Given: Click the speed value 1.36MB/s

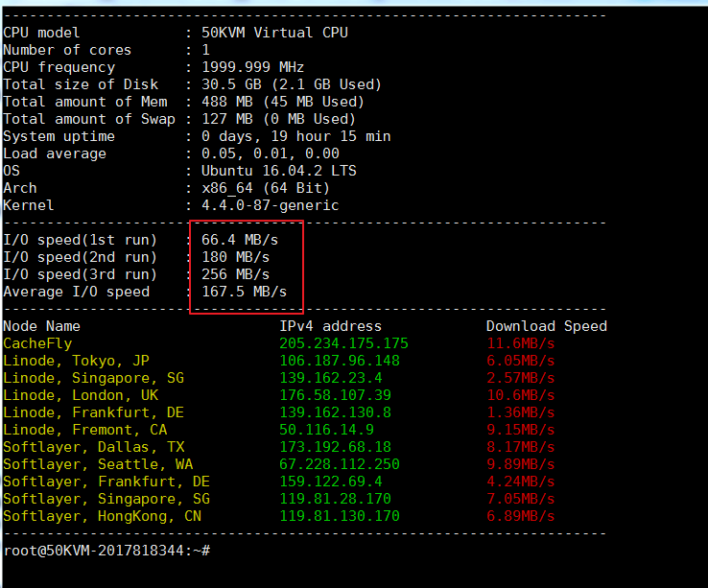Looking at the screenshot, I should coord(520,412).
